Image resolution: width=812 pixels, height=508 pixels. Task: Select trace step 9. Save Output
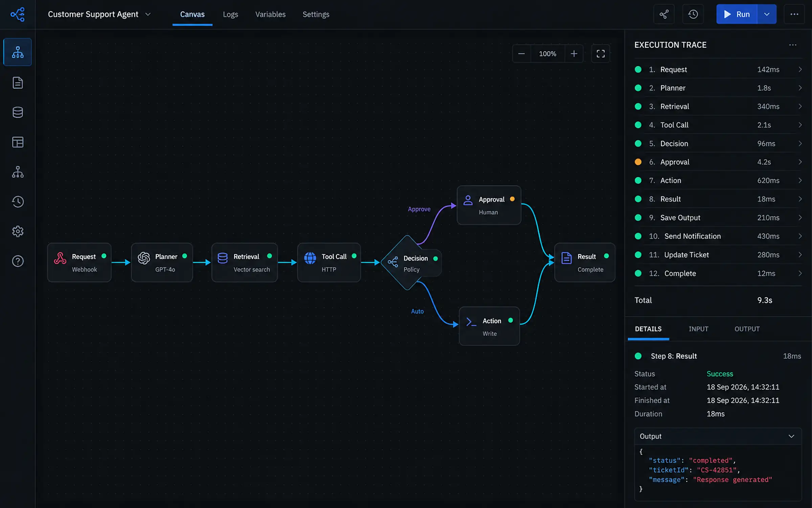[x=718, y=218]
